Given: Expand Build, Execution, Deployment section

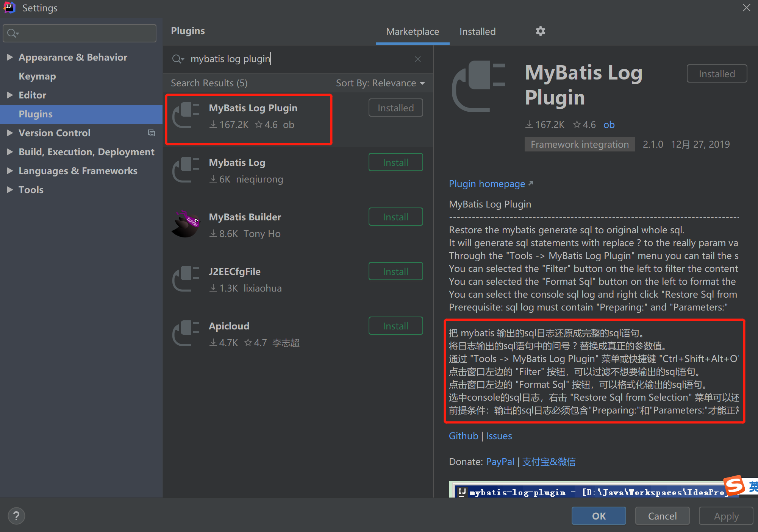Looking at the screenshot, I should pyautogui.click(x=10, y=152).
